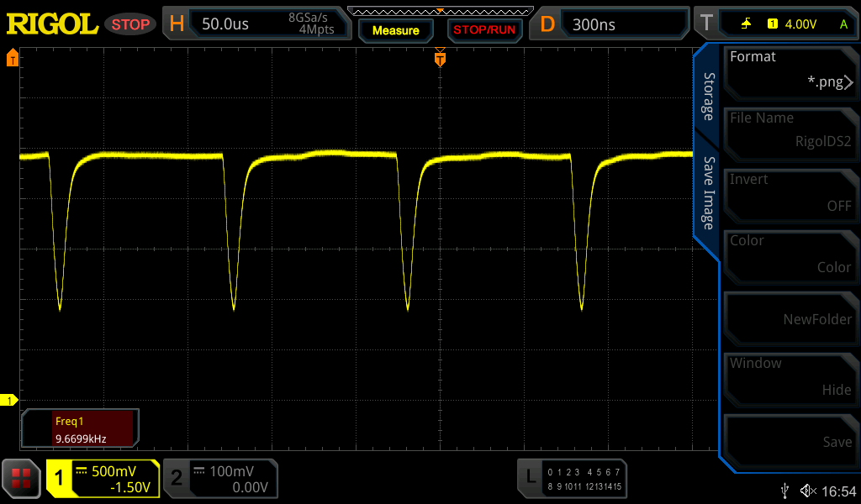Viewport: 861px width, 504px height.
Task: Click the memory position bar at top
Action: 437,11
